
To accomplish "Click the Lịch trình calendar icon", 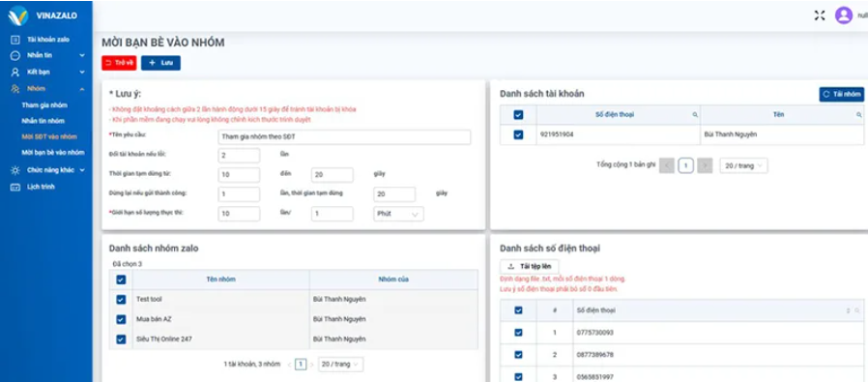I will click(x=15, y=187).
